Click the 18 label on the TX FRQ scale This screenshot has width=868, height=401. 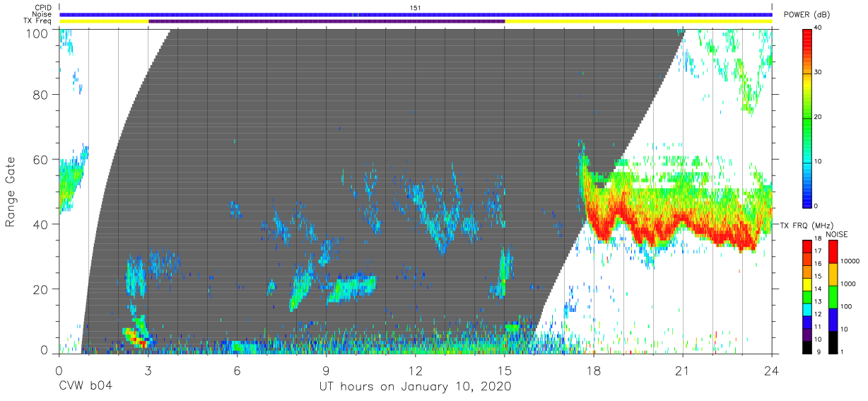point(818,239)
